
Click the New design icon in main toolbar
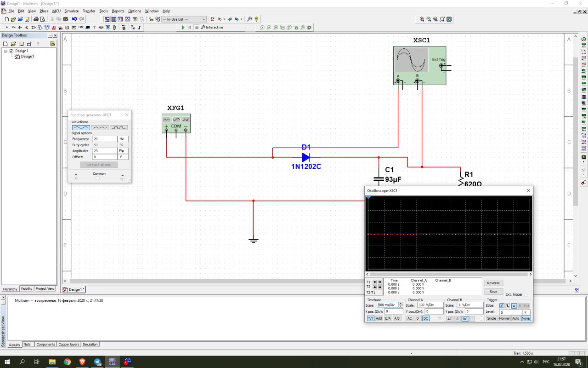(7, 19)
